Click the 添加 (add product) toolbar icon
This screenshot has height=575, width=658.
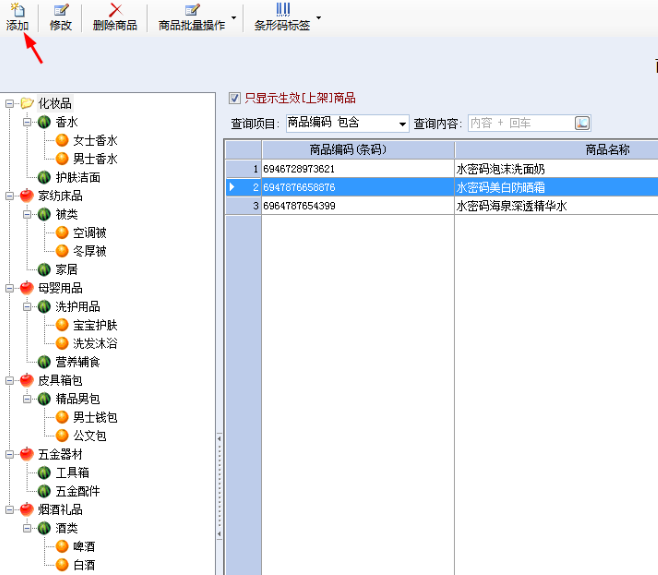tap(18, 10)
